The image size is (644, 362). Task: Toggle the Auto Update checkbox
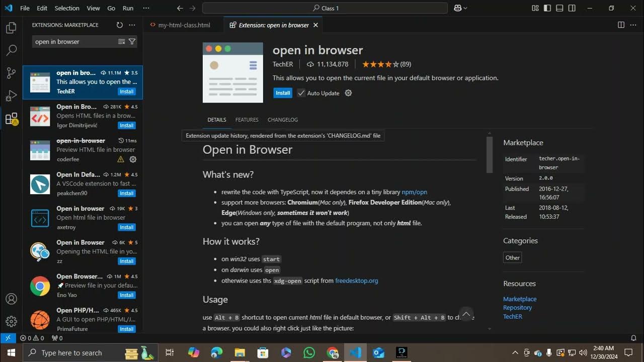301,93
